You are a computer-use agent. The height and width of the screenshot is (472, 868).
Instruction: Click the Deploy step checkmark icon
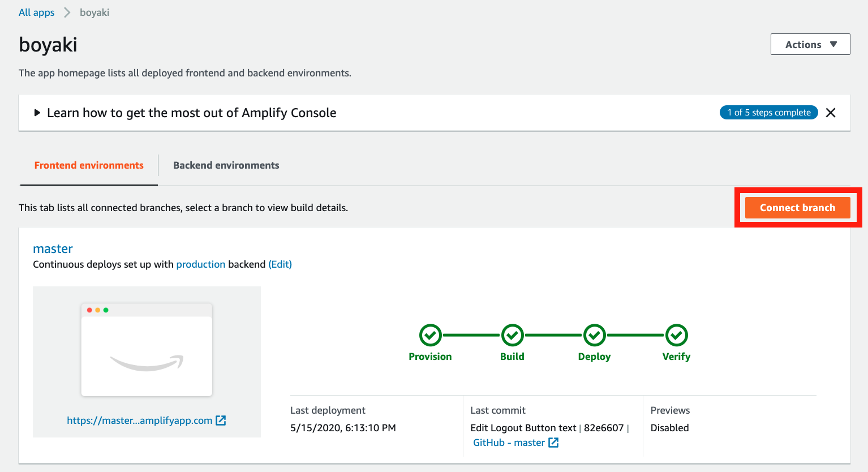pyautogui.click(x=595, y=335)
